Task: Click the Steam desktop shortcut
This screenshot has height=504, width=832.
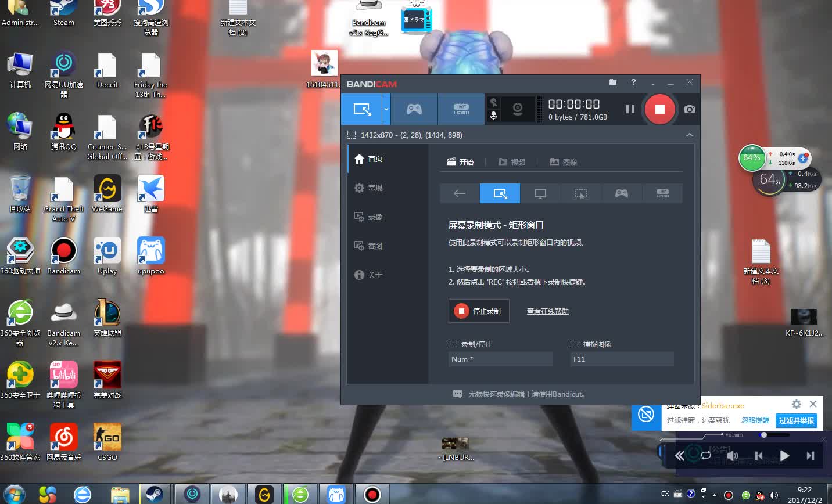Action: [63, 13]
